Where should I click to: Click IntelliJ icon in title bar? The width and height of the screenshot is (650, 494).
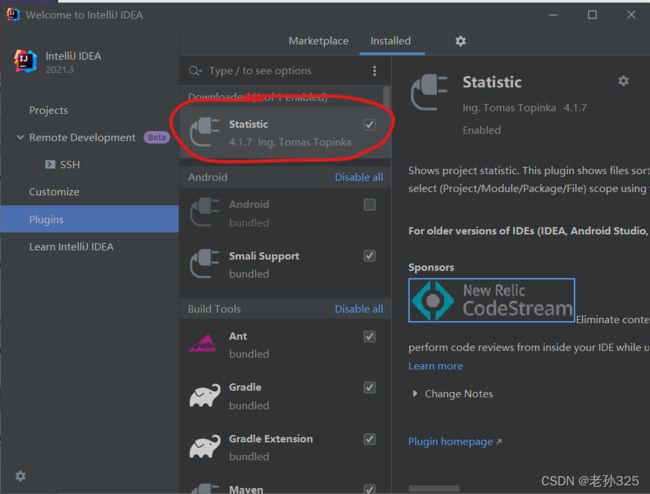13,15
